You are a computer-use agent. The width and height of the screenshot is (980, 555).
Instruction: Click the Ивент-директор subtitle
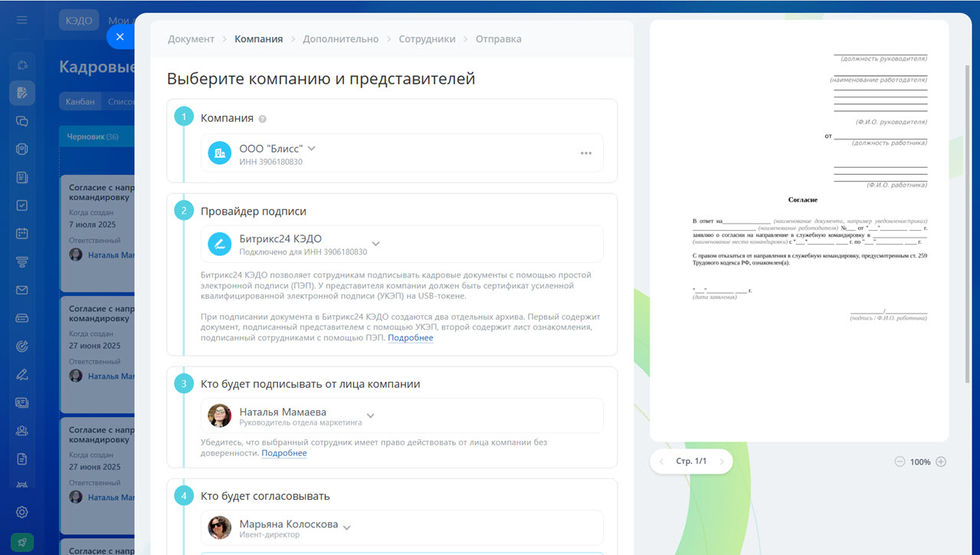point(270,534)
